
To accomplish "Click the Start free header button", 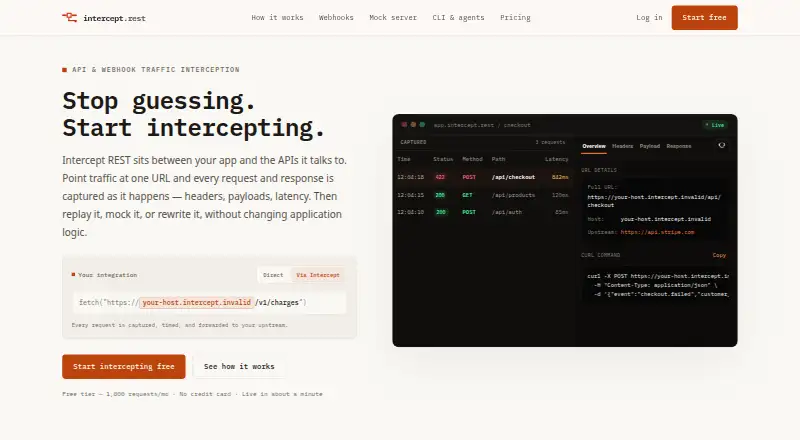I will click(704, 17).
